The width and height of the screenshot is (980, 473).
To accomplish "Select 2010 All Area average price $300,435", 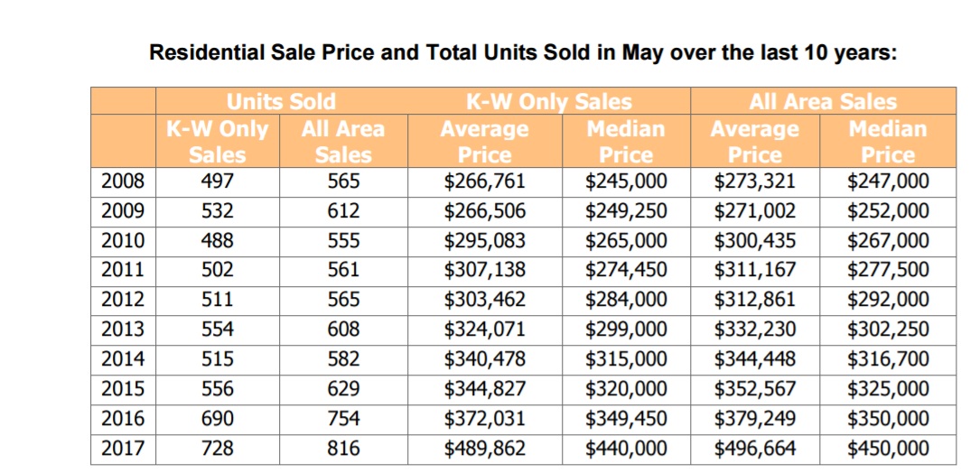I will pyautogui.click(x=755, y=241).
